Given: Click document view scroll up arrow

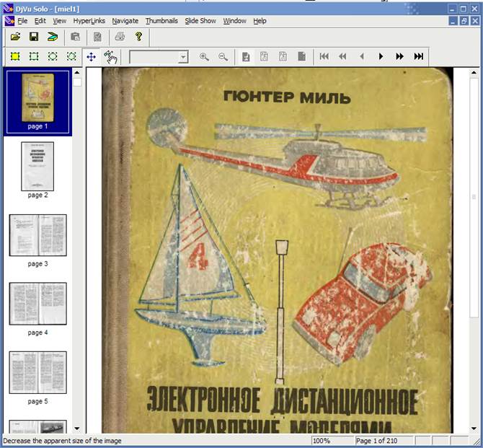Looking at the screenshot, I should point(474,72).
